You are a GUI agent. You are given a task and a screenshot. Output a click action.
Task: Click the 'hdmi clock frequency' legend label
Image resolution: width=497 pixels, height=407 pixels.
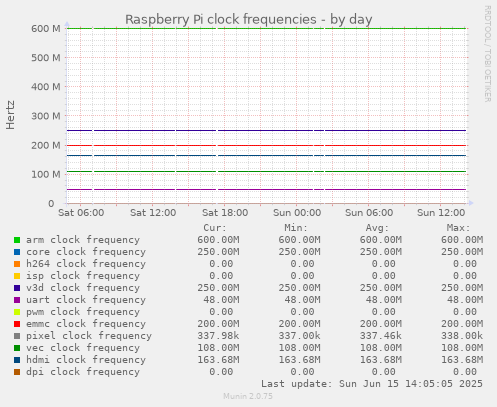[86, 360]
